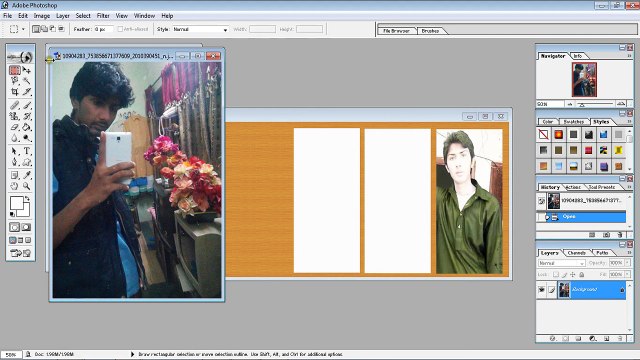
Task: Select the History Brush tool
Action: tap(27, 116)
